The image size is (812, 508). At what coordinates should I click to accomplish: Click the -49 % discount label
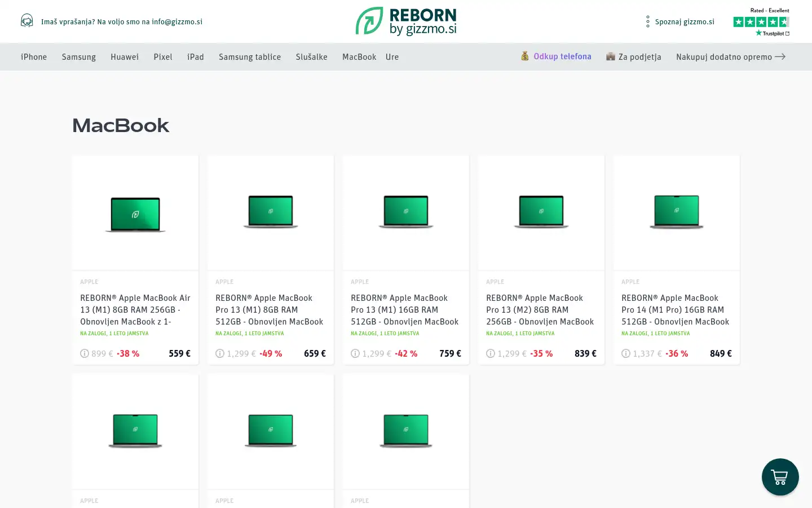(x=271, y=353)
